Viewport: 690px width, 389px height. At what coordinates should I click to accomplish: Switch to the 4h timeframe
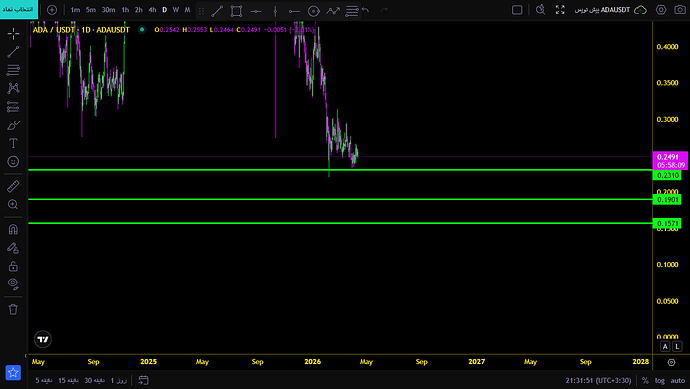(152, 10)
